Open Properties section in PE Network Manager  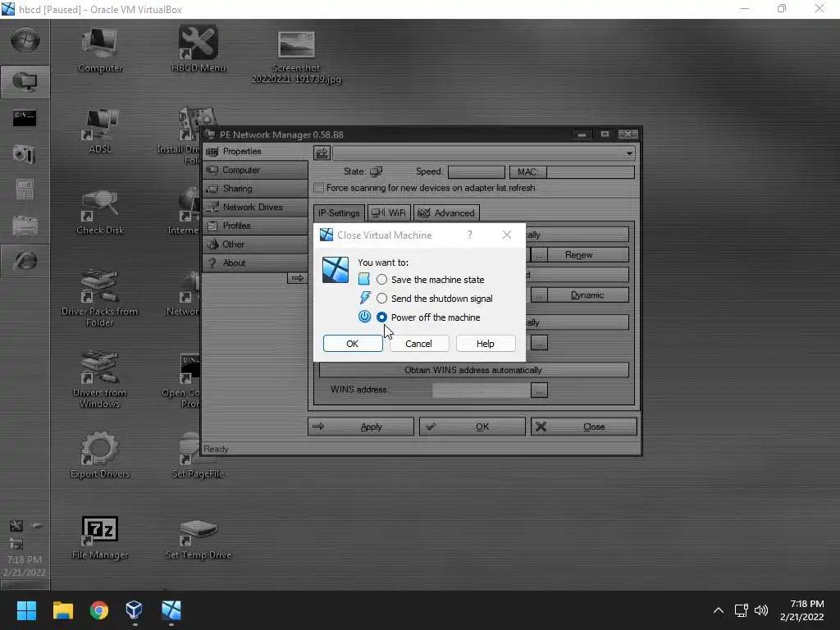pyautogui.click(x=256, y=152)
